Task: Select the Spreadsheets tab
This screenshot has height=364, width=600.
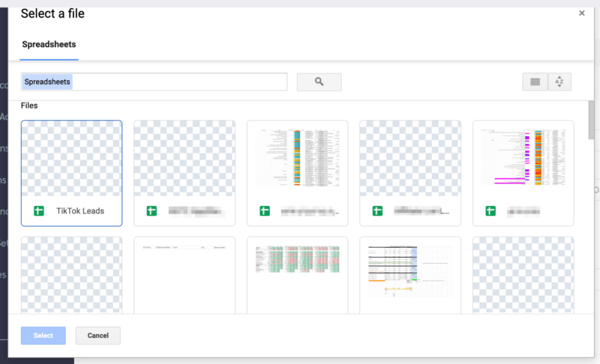Action: [49, 44]
